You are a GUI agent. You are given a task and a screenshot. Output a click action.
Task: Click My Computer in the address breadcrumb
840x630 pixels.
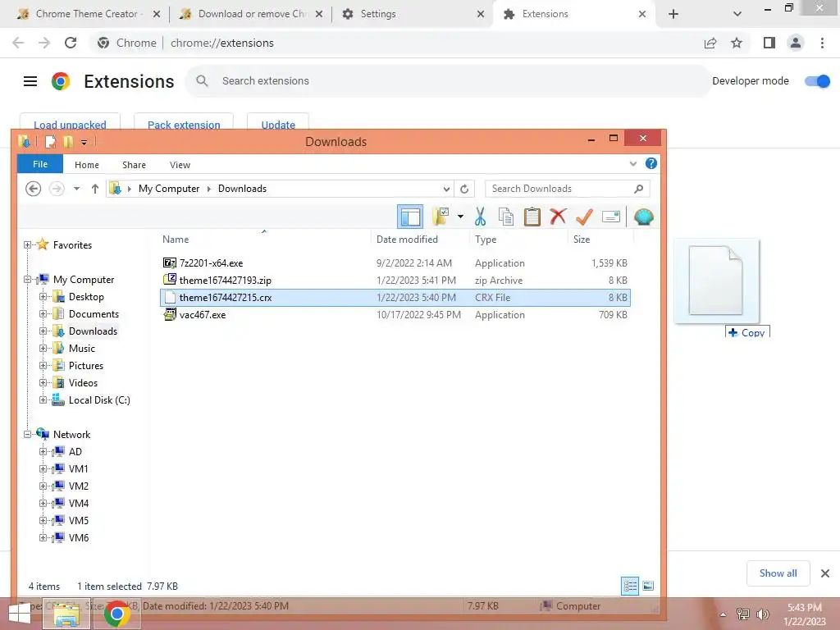coord(169,189)
